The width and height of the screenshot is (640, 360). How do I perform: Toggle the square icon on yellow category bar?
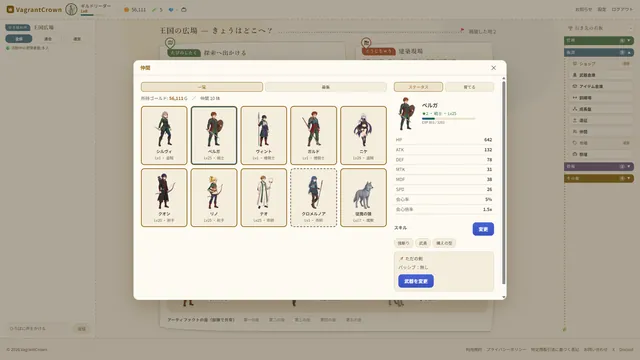pos(622,178)
